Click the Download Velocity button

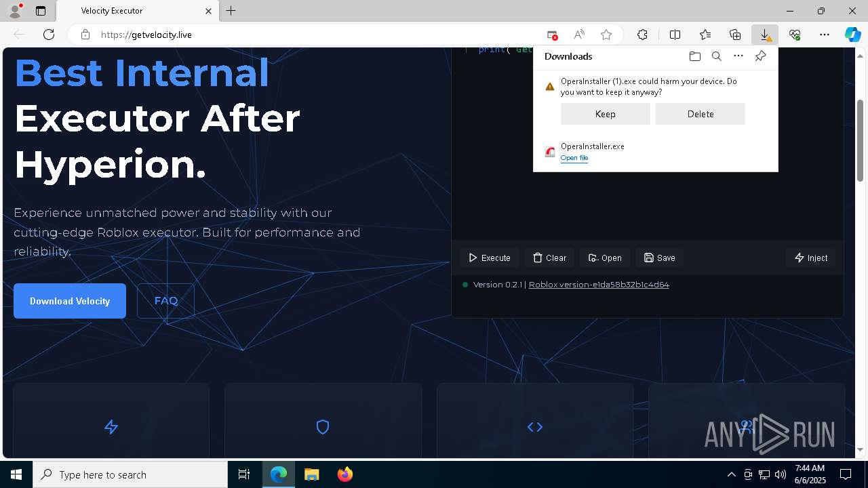[x=70, y=301]
